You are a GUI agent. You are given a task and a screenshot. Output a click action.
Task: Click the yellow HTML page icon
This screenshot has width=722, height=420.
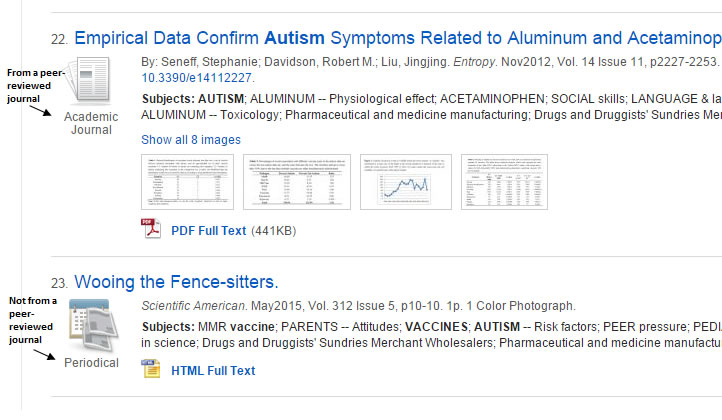[151, 369]
